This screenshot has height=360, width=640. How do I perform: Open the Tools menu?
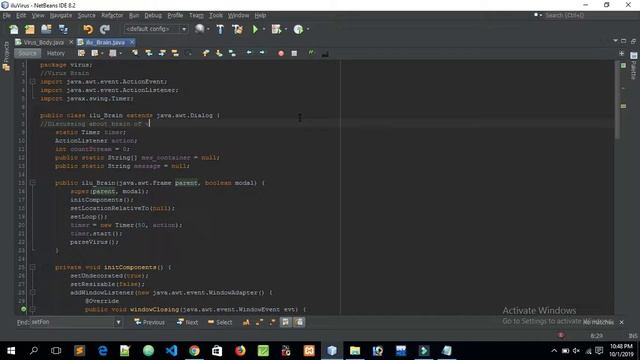(x=216, y=16)
